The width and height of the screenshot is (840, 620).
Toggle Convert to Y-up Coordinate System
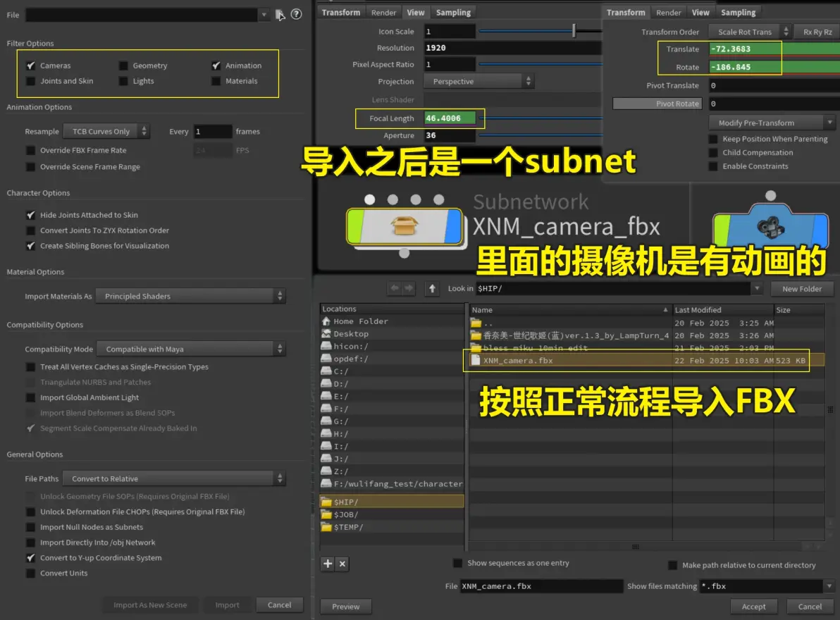point(31,558)
